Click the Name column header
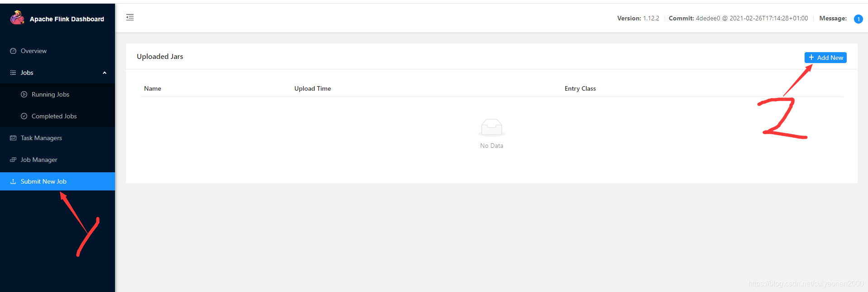Image resolution: width=868 pixels, height=292 pixels. click(x=153, y=88)
